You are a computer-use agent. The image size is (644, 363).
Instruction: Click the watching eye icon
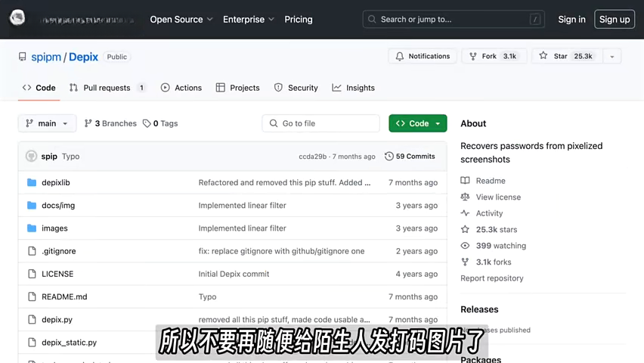[x=465, y=246]
